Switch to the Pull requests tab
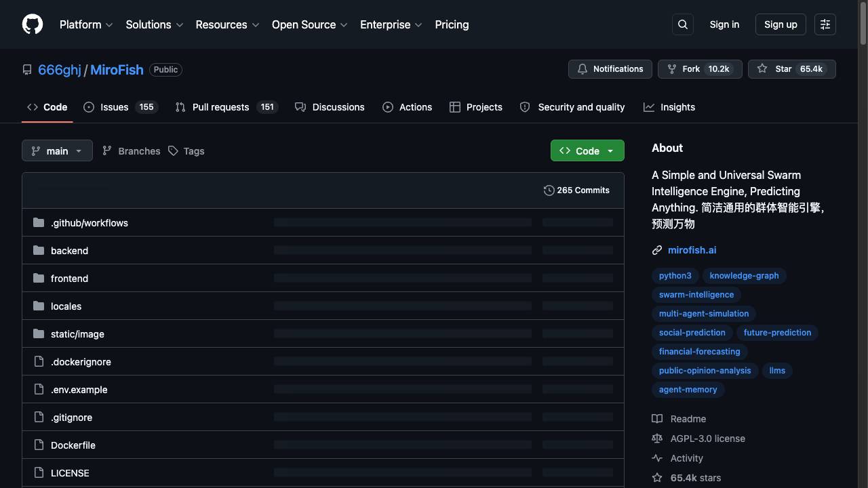This screenshot has width=868, height=488. (x=226, y=107)
